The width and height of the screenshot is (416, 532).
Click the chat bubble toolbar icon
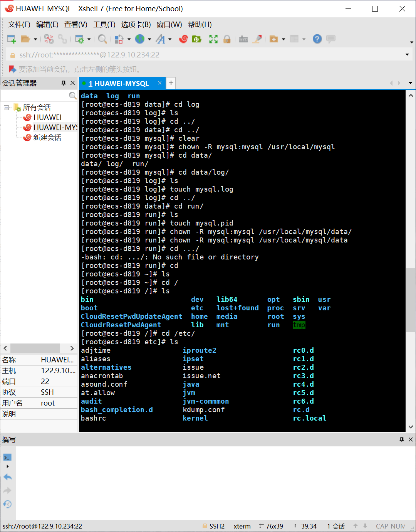[330, 39]
